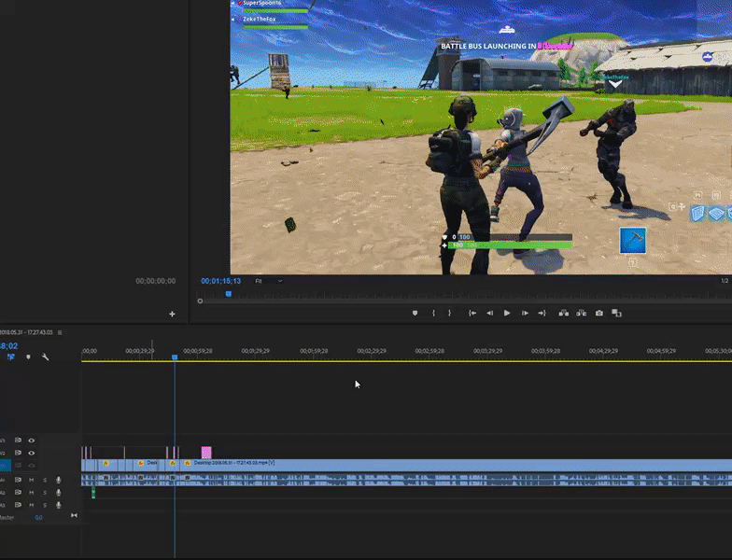Viewport: 732px width, 560px height.
Task: Open the Fit zoom level dropdown
Action: pyautogui.click(x=269, y=281)
